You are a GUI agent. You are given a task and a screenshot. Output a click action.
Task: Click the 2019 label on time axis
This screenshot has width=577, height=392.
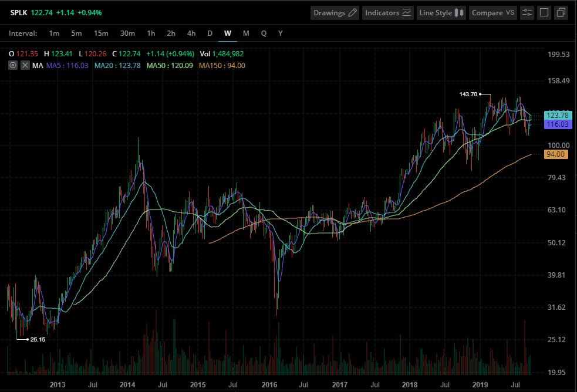[480, 384]
